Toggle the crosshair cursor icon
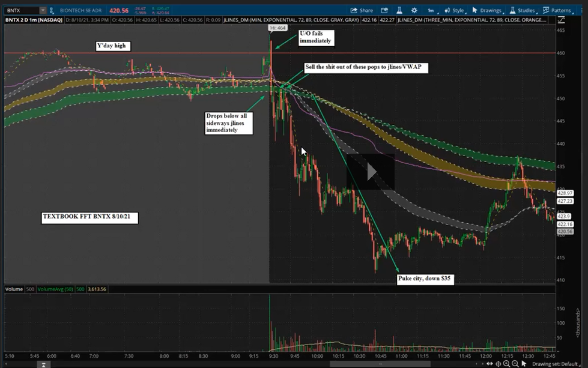The height and width of the screenshot is (368, 588). [499, 364]
